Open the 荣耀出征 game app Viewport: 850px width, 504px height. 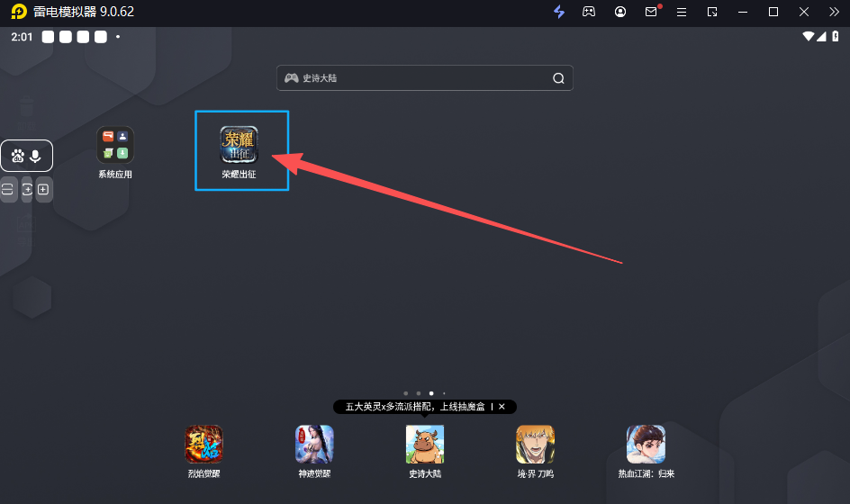coord(240,145)
